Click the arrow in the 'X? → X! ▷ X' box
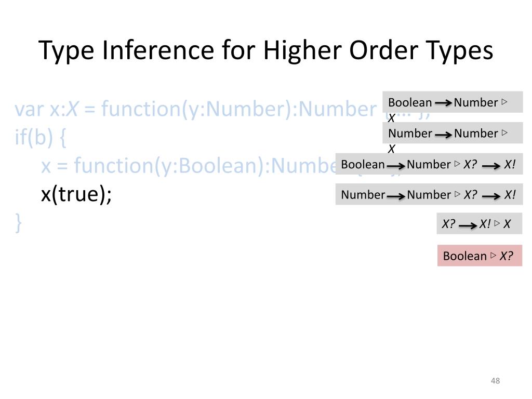532x399 pixels. click(x=468, y=225)
